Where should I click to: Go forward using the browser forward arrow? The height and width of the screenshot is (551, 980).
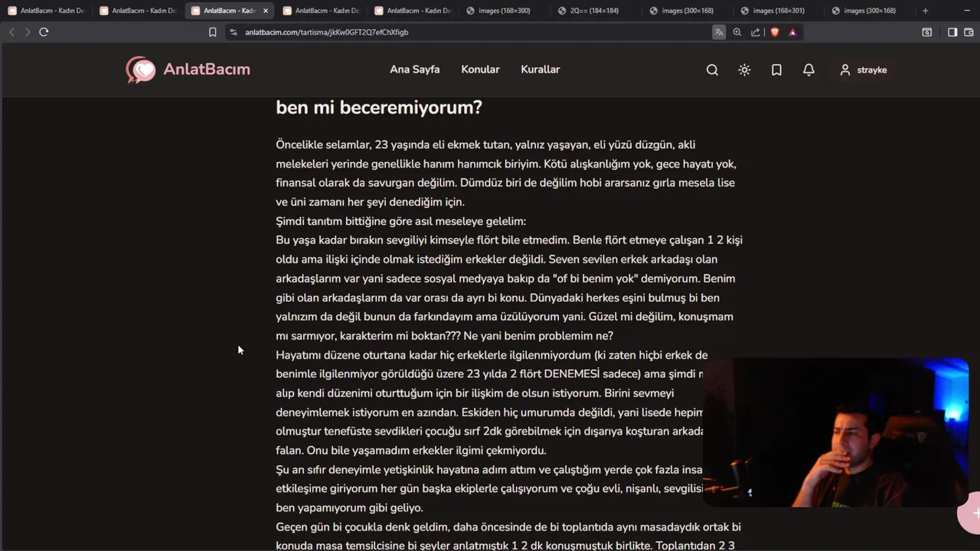28,32
